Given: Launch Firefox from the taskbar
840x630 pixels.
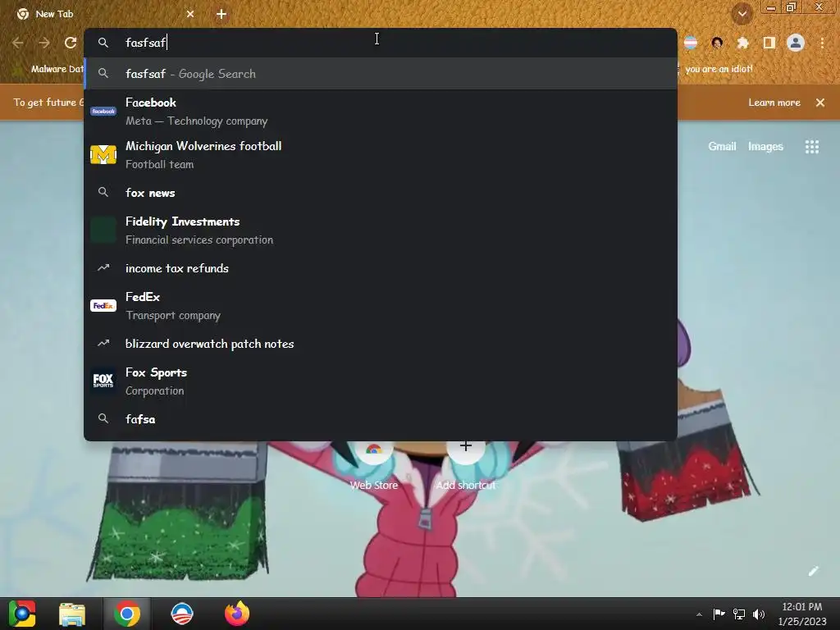Looking at the screenshot, I should (x=237, y=614).
